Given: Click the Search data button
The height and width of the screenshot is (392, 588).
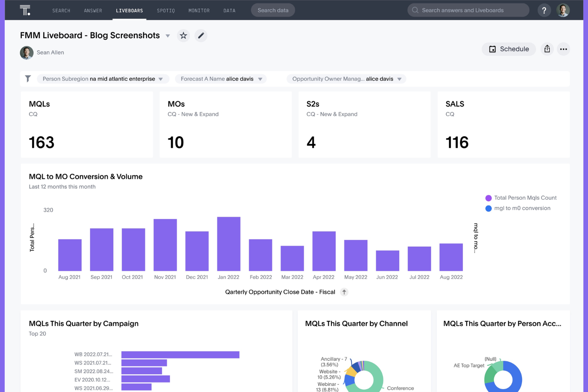Looking at the screenshot, I should 273,10.
